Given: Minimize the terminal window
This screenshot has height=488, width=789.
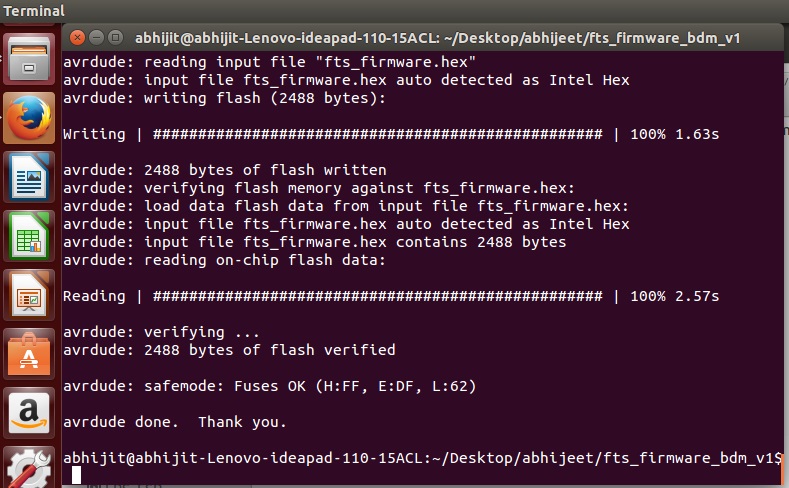Looking at the screenshot, I should (x=96, y=38).
